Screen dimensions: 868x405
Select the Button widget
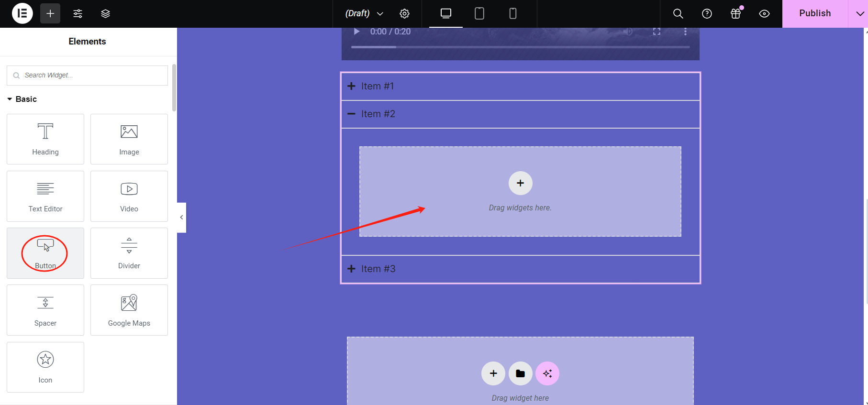[x=45, y=253]
